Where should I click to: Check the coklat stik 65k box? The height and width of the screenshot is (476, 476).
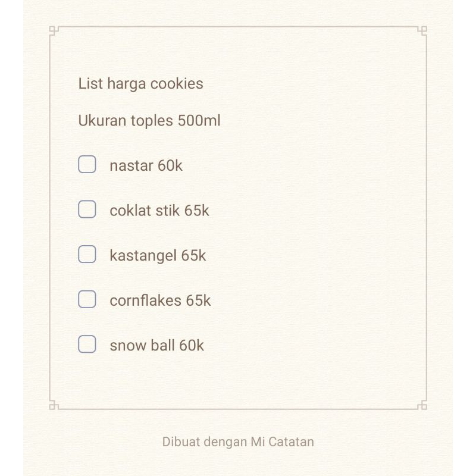[87, 209]
